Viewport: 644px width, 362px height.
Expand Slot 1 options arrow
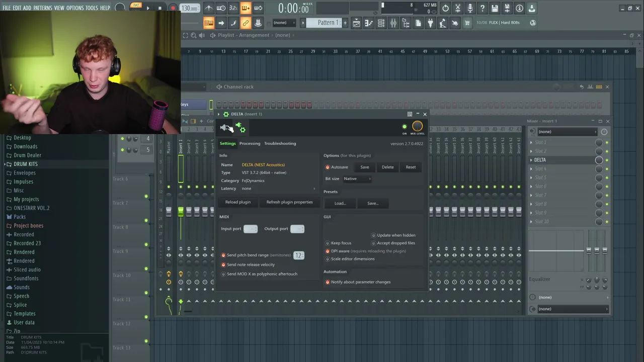[531, 142]
